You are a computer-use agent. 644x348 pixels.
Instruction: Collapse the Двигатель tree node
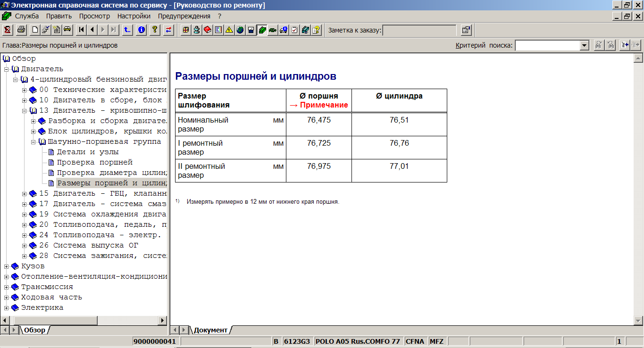tap(7, 69)
